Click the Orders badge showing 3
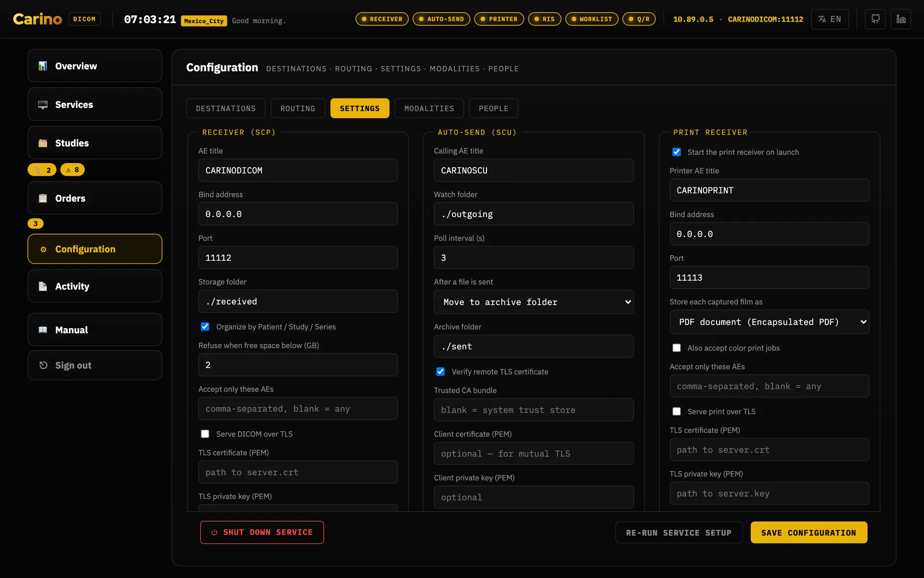924x578 pixels. (x=36, y=223)
